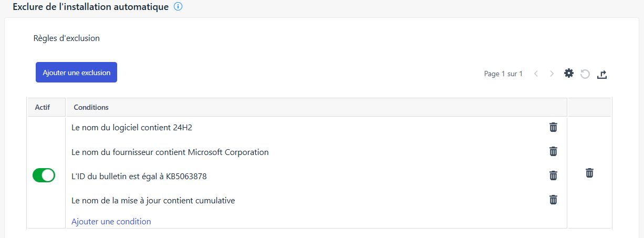Export the exclusion rules table
644x238 pixels.
pos(602,74)
